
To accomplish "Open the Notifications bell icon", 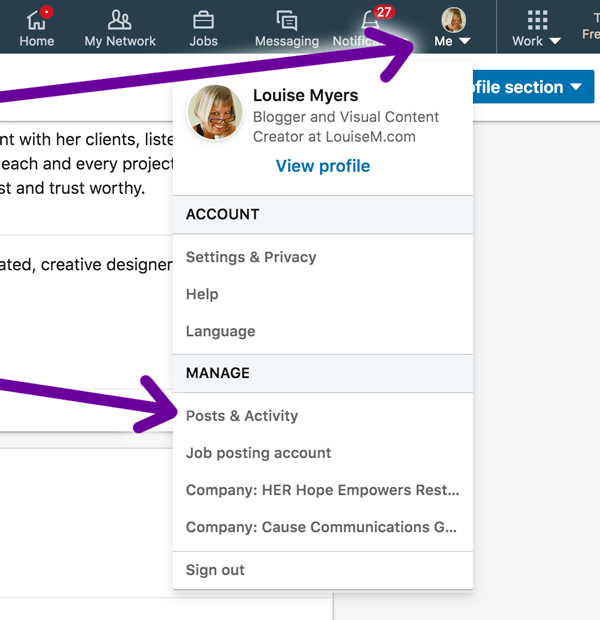I will click(x=371, y=20).
